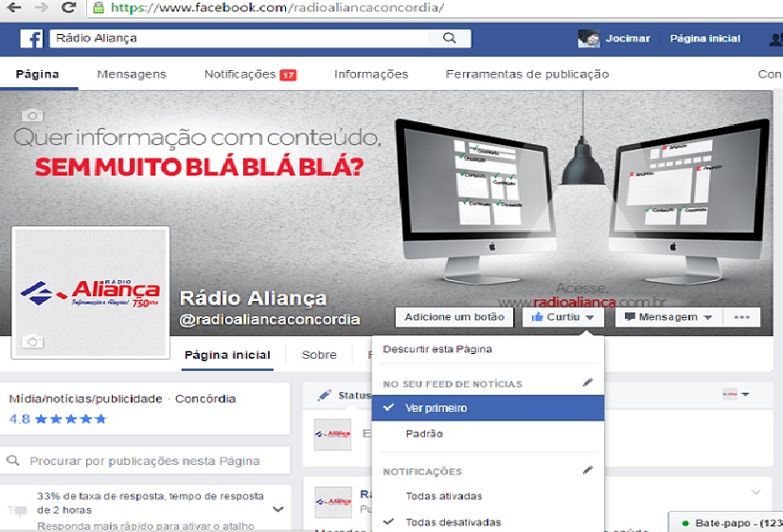Open the post-as identity selector dropdown
Image resolution: width=783 pixels, height=532 pixels.
[736, 394]
